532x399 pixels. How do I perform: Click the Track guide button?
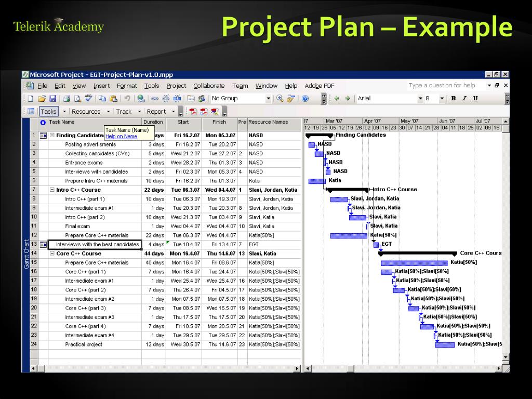pos(124,111)
